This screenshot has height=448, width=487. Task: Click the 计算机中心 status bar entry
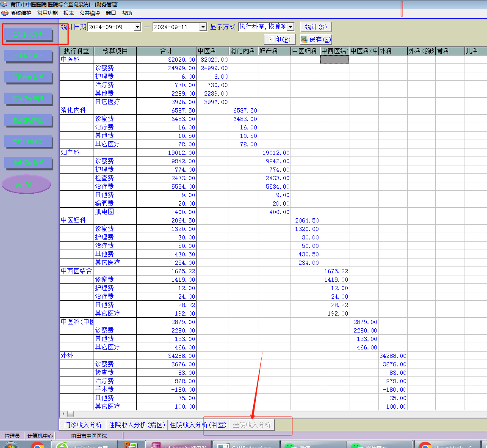[x=40, y=436]
